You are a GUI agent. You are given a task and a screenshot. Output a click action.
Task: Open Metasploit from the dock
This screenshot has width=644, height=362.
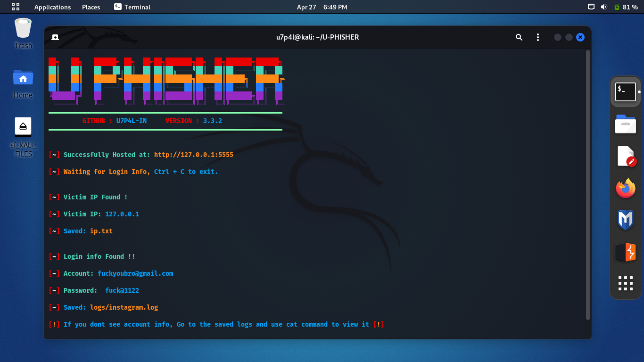click(626, 220)
